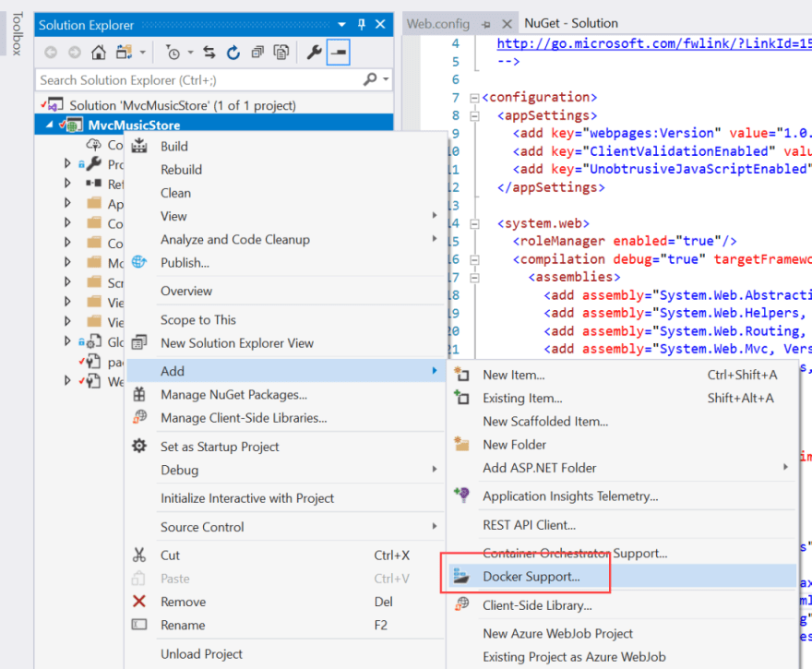Click Publish... with globe icon
The image size is (812, 669).
click(x=286, y=263)
